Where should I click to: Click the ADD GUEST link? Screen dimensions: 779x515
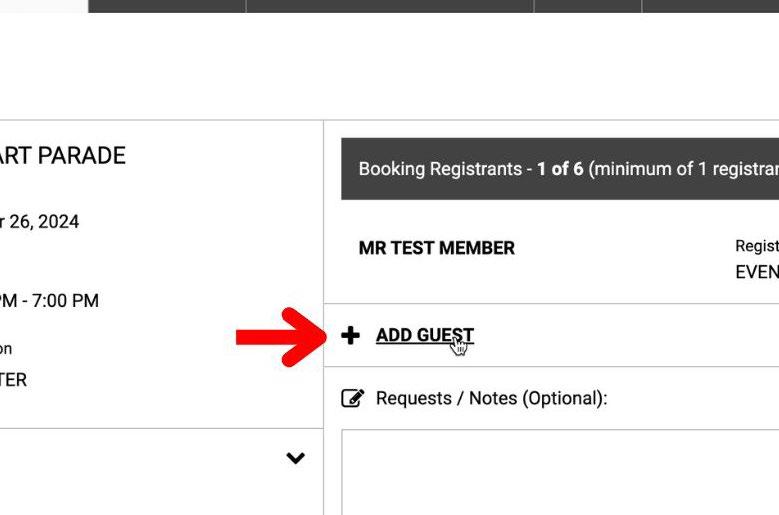click(424, 335)
